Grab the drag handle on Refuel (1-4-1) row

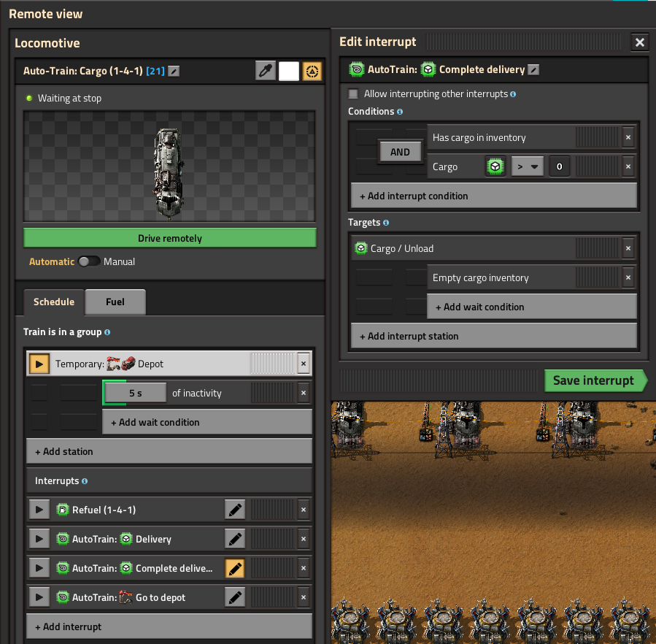tap(272, 510)
